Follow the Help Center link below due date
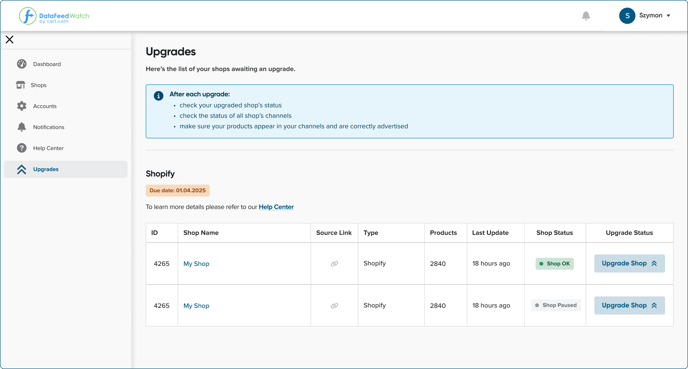Image resolution: width=688 pixels, height=369 pixels. click(x=276, y=207)
